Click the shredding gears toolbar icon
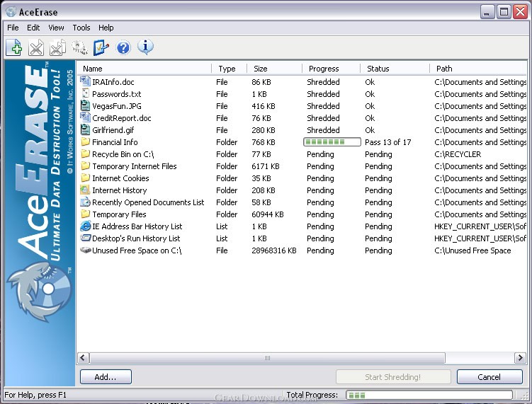The width and height of the screenshot is (532, 404). [80, 47]
